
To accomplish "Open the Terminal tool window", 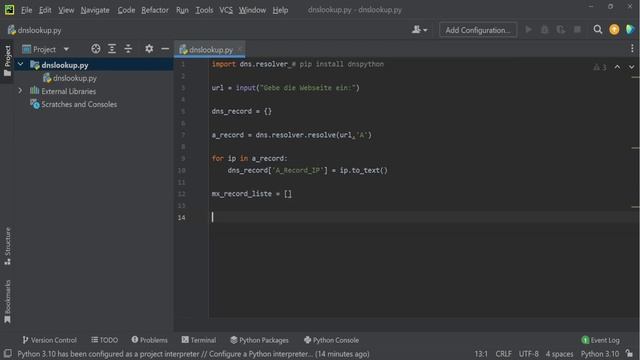I will pos(199,340).
